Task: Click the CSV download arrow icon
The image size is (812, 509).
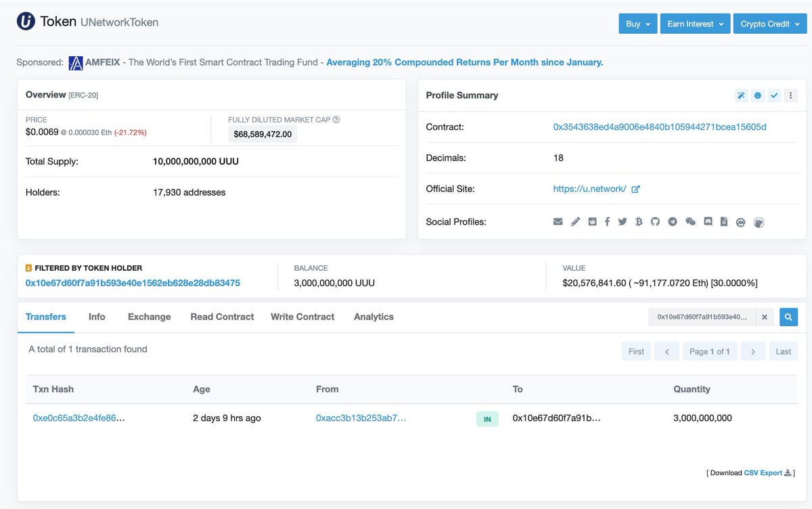Action: 788,473
